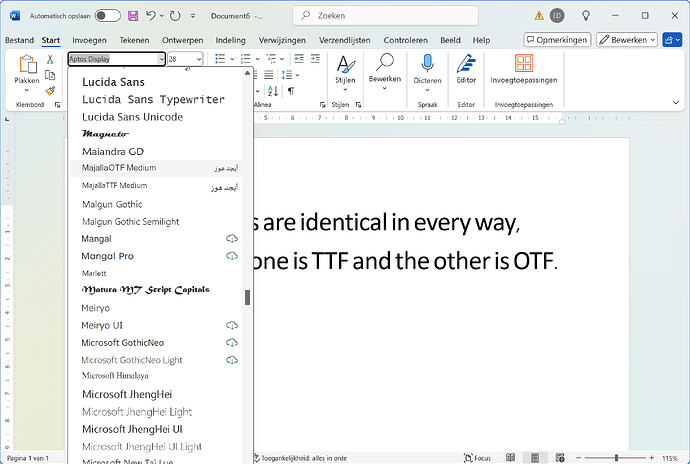Download Microsoft GothicNeo Light cloud icon
Viewport: 690px width, 464px height.
[231, 360]
